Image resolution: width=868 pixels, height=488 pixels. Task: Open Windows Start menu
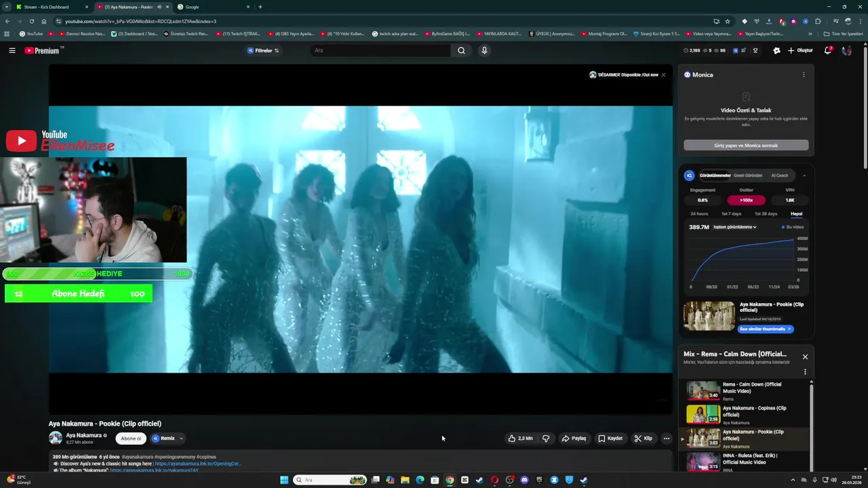(284, 480)
